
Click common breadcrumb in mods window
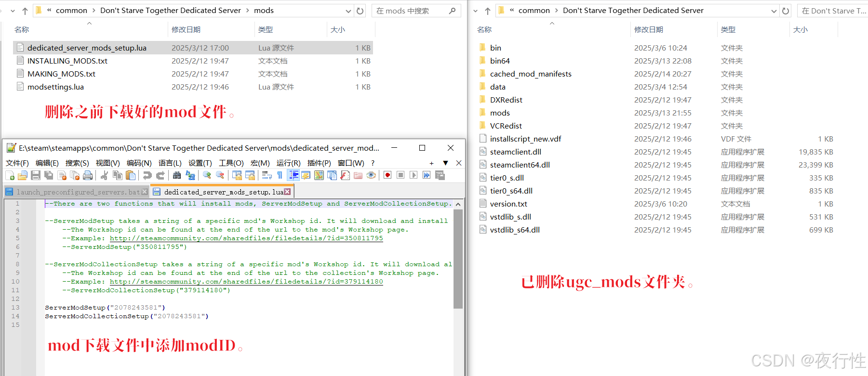[x=71, y=11]
